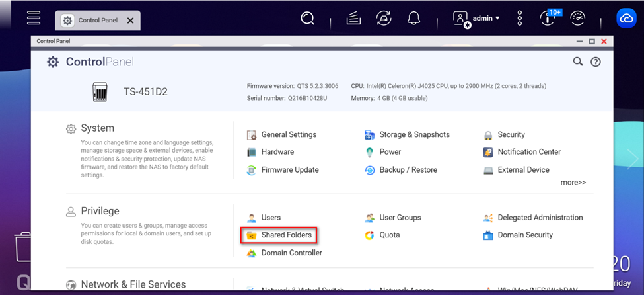Search within Control Panel using the magnifier
Screen dimensions: 644x295
[x=577, y=62]
